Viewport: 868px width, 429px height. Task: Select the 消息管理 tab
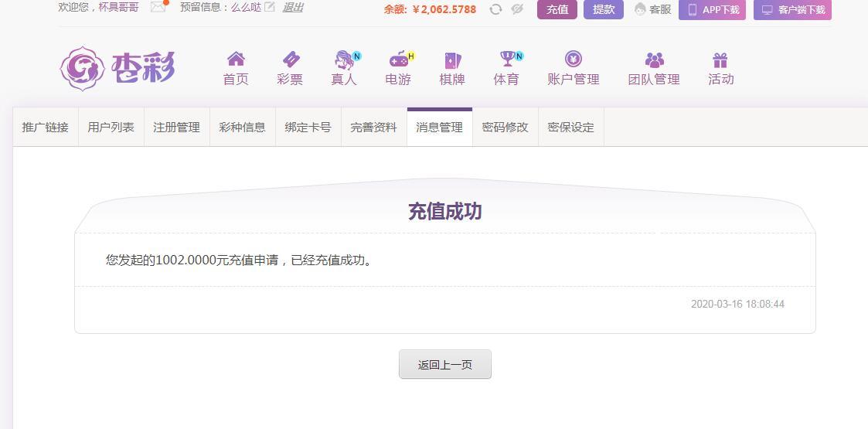click(x=440, y=128)
